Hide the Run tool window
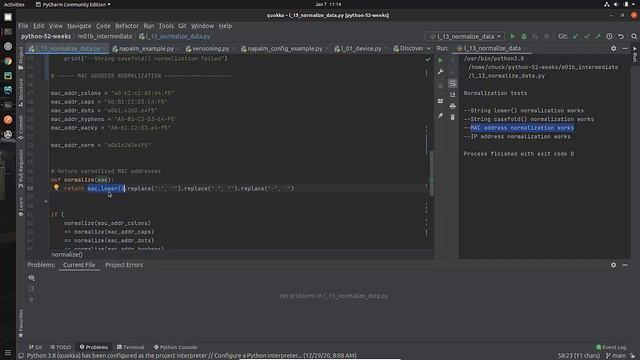The height and width of the screenshot is (360, 640). [x=625, y=48]
